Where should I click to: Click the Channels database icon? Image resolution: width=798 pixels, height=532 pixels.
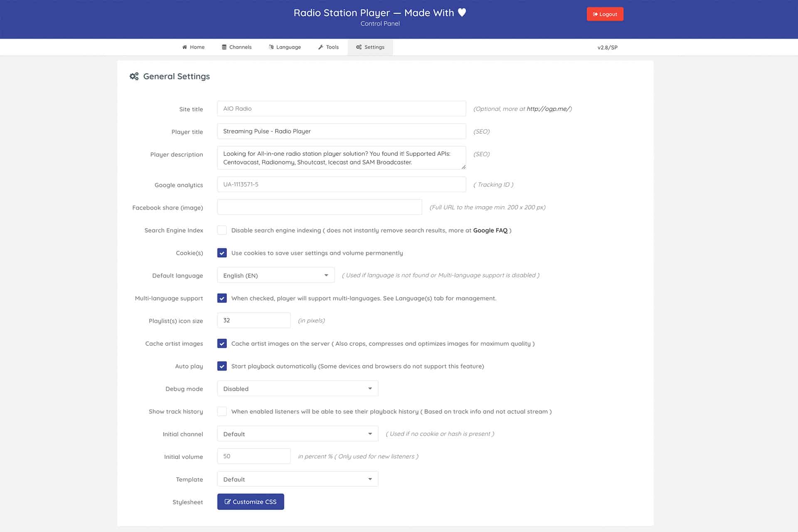pos(224,47)
